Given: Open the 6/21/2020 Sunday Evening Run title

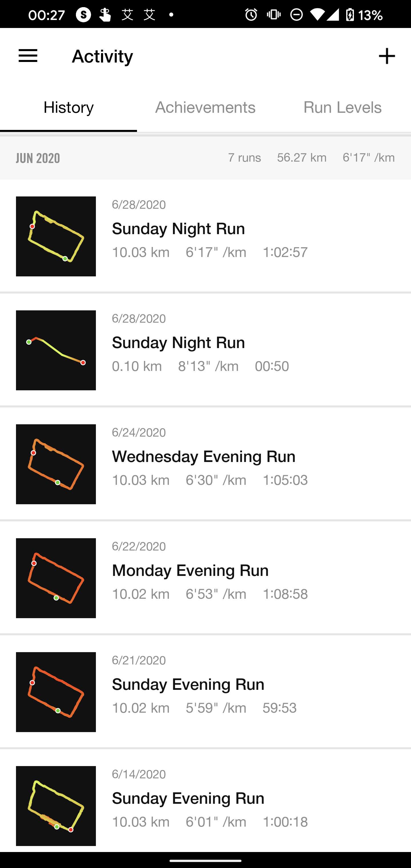Looking at the screenshot, I should point(188,684).
